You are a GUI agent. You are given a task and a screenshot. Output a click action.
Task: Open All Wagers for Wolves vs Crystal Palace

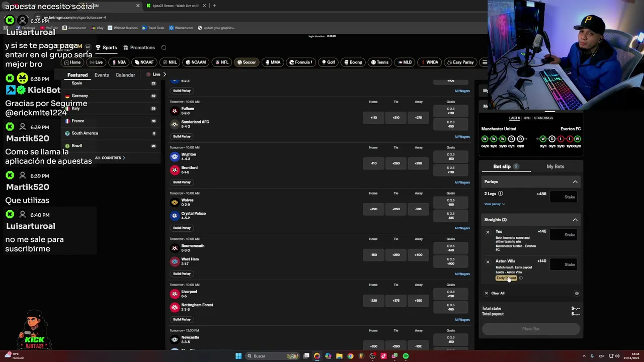(462, 228)
